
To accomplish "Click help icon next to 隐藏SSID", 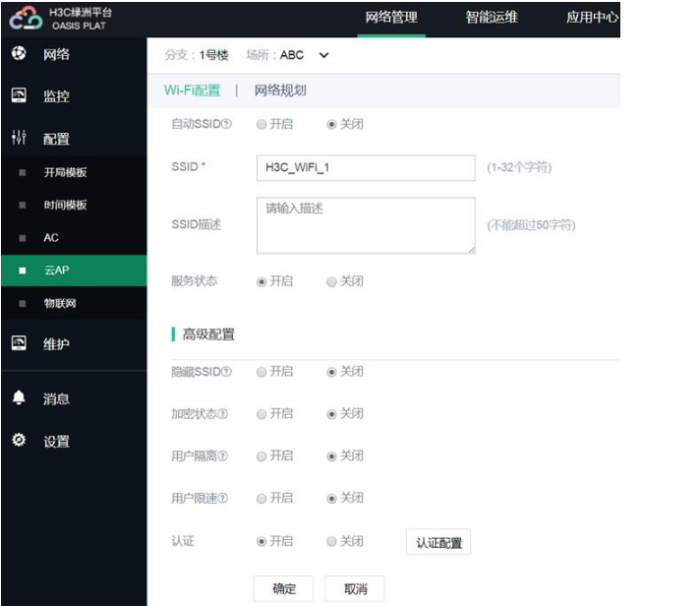I will click(x=227, y=372).
